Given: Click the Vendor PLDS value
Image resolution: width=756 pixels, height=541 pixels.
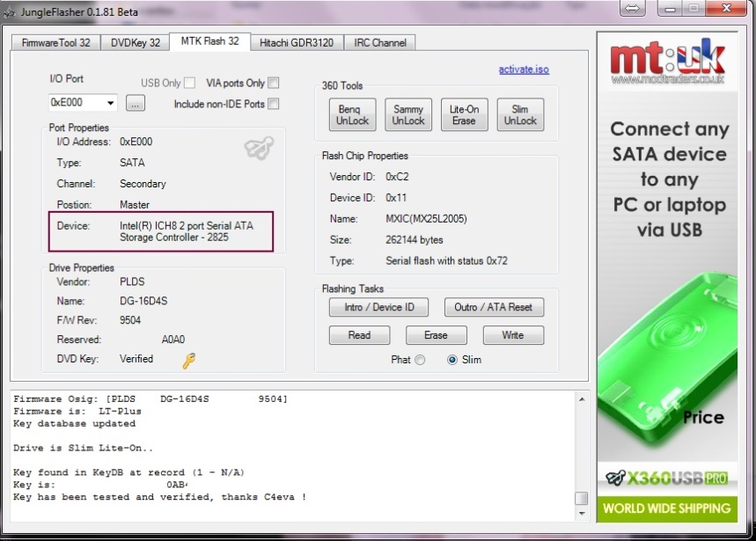Looking at the screenshot, I should [132, 281].
